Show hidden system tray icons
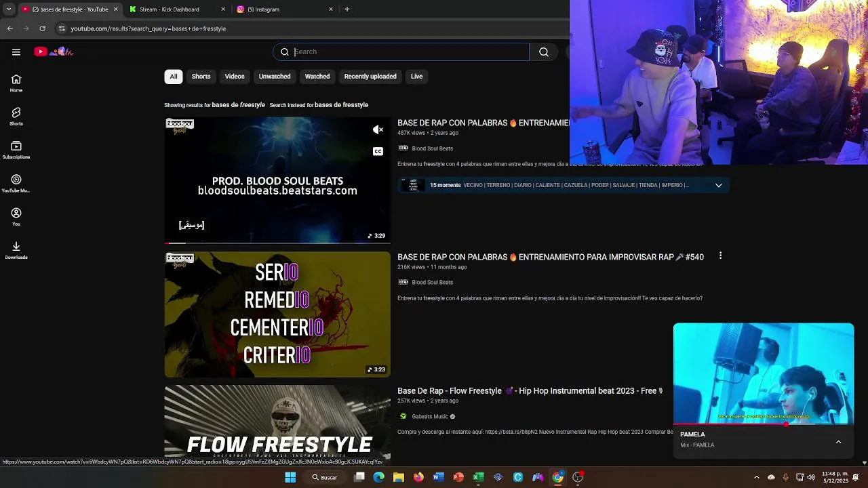The height and width of the screenshot is (488, 868). pyautogui.click(x=757, y=477)
